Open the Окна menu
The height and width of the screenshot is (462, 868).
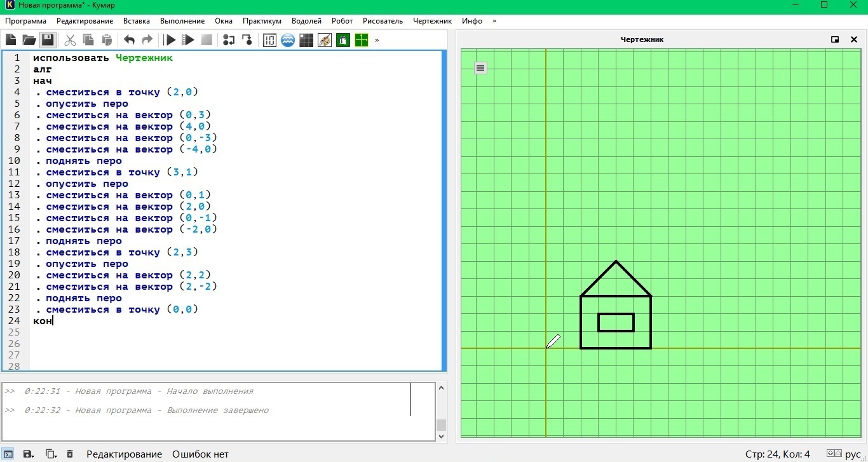point(224,21)
